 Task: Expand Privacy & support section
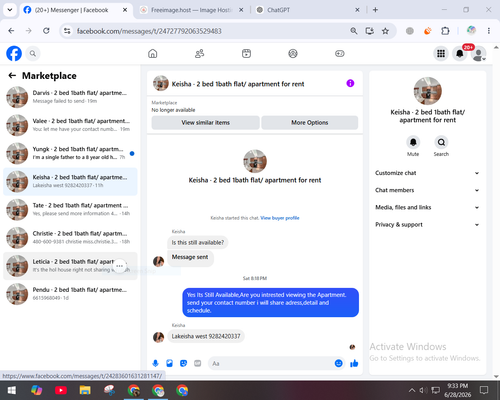[x=427, y=225]
